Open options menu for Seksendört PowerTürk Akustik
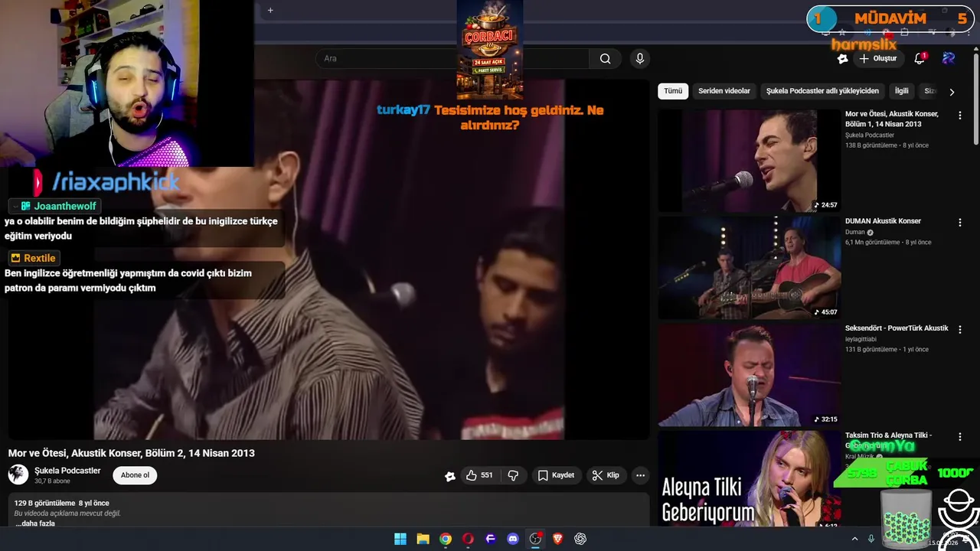Image resolution: width=980 pixels, height=551 pixels. tap(960, 329)
